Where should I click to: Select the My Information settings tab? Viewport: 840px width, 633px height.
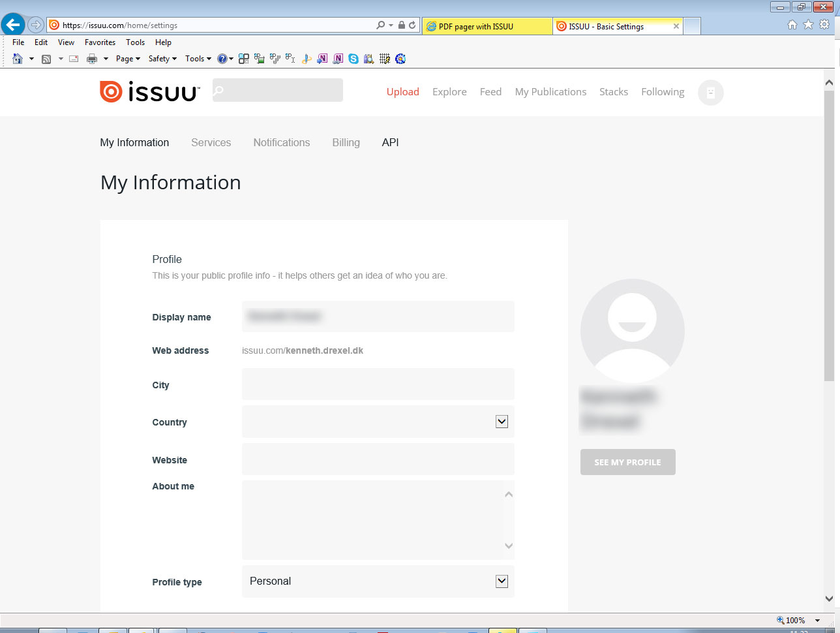tap(134, 142)
